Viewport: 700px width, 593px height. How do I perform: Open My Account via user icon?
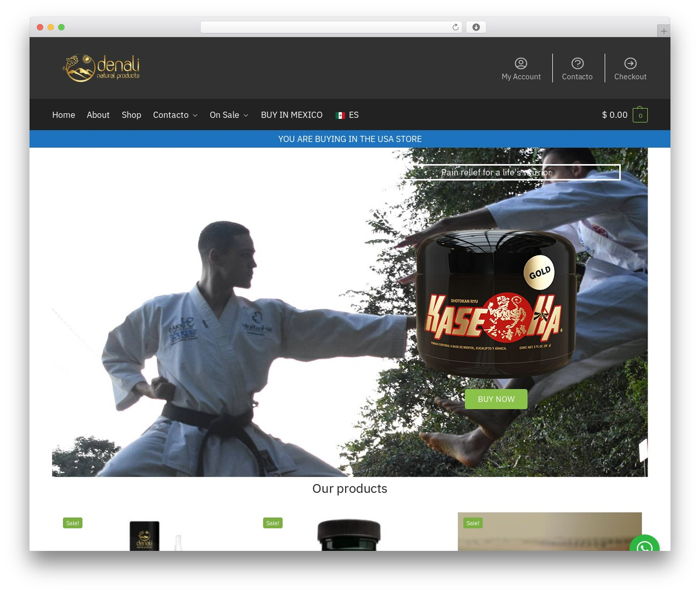[521, 63]
